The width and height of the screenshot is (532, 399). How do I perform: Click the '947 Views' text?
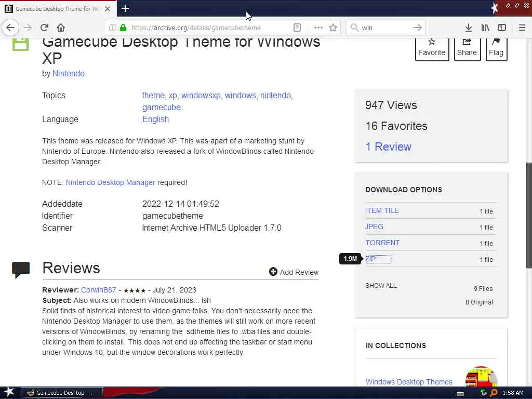(391, 105)
